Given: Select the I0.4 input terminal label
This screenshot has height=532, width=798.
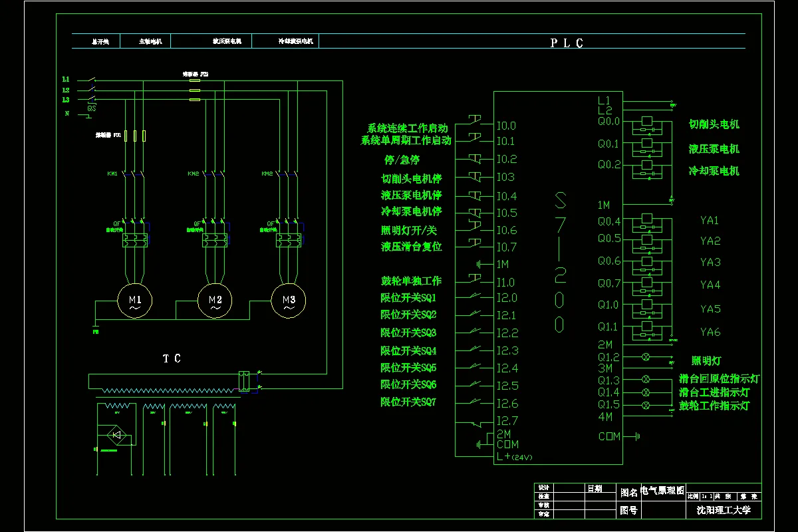Looking at the screenshot, I should pyautogui.click(x=506, y=196).
